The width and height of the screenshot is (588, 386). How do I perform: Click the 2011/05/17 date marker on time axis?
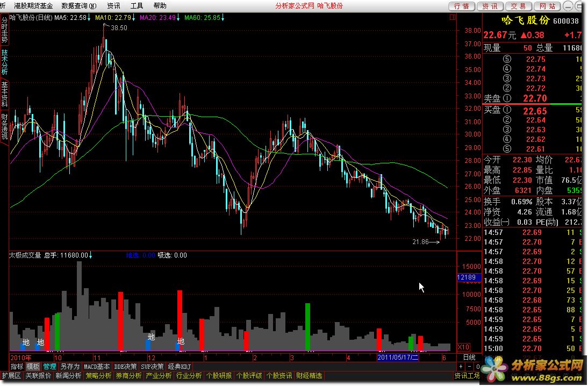click(x=398, y=357)
